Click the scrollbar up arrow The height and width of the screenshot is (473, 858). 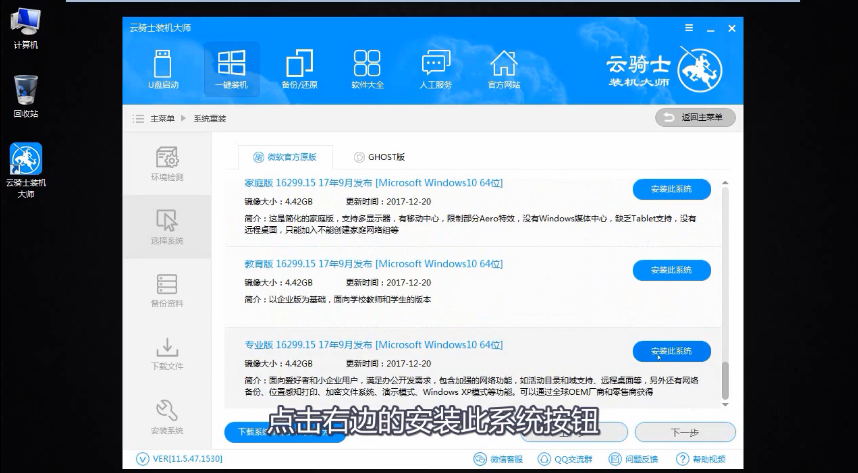tap(726, 183)
